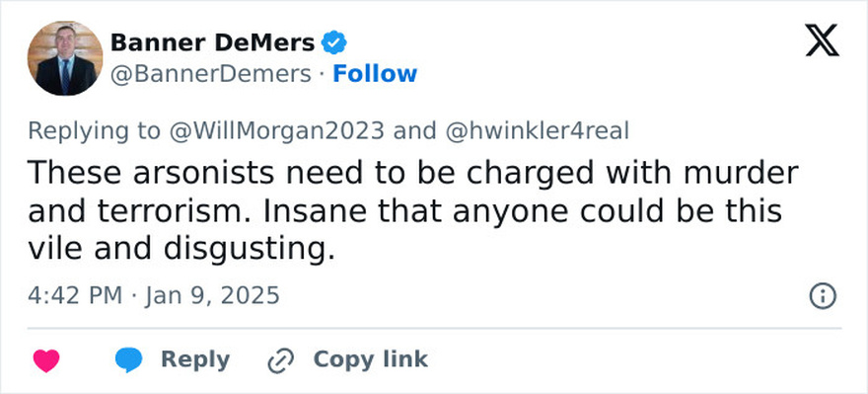Open the info circle icon near the timestamp
The image size is (868, 394).
pos(823,296)
